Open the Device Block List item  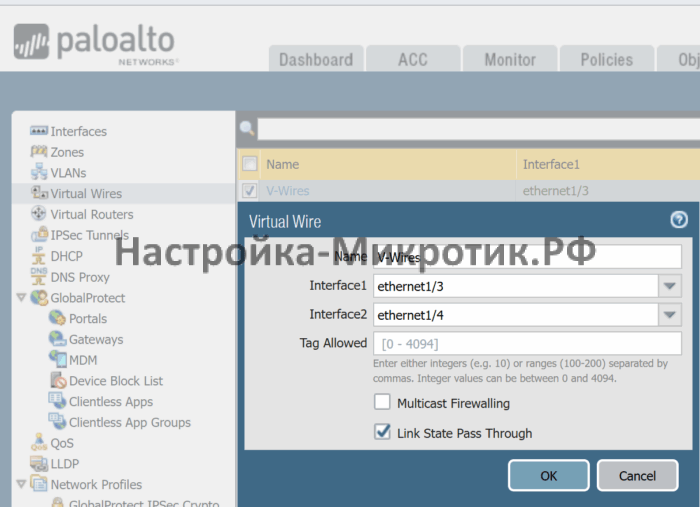(116, 381)
